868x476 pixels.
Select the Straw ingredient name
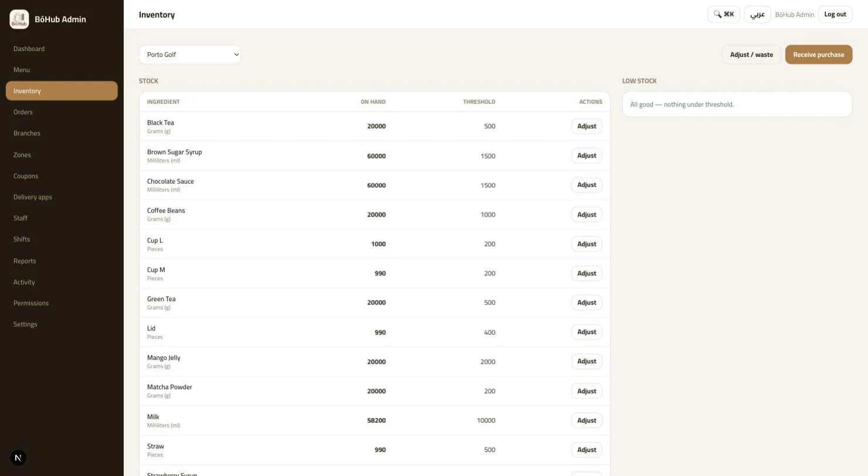(155, 447)
